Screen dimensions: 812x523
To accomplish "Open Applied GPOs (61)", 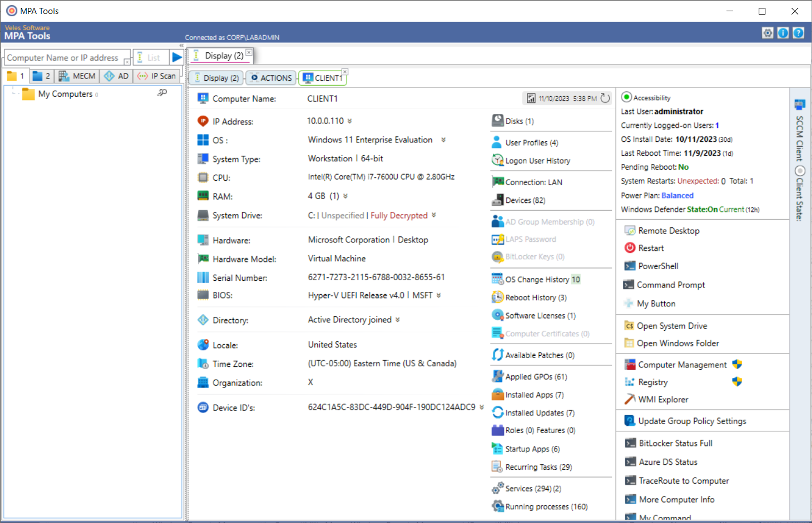I will click(529, 376).
